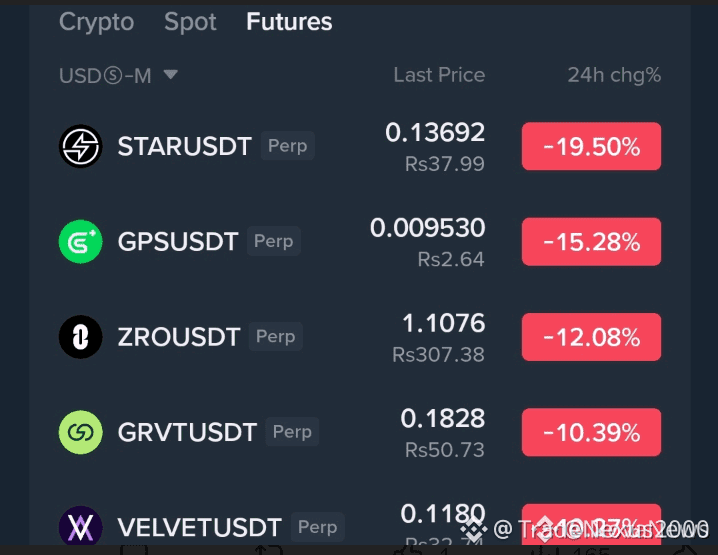Click the -10.39% change badge
Viewport: 718px width, 555px height.
point(591,432)
